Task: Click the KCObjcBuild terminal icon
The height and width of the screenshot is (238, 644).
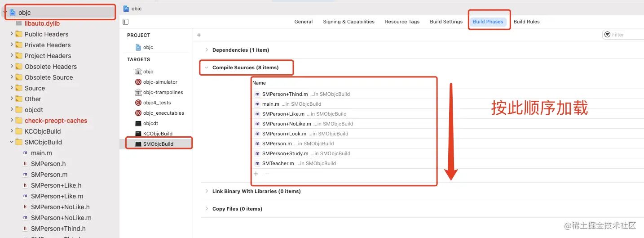Action: pyautogui.click(x=138, y=134)
